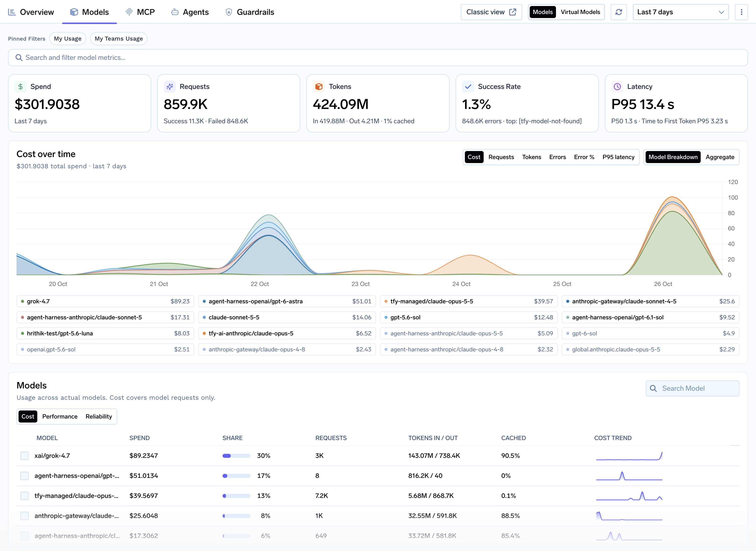Tick the tfy-managed/claude-opus row checkbox
This screenshot has width=756, height=551.
coord(25,496)
